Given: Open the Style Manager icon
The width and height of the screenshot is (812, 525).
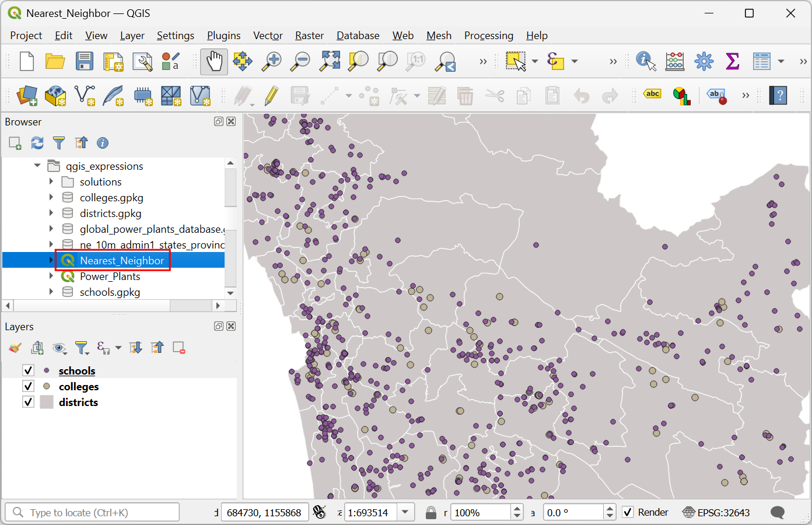Looking at the screenshot, I should coord(171,61).
